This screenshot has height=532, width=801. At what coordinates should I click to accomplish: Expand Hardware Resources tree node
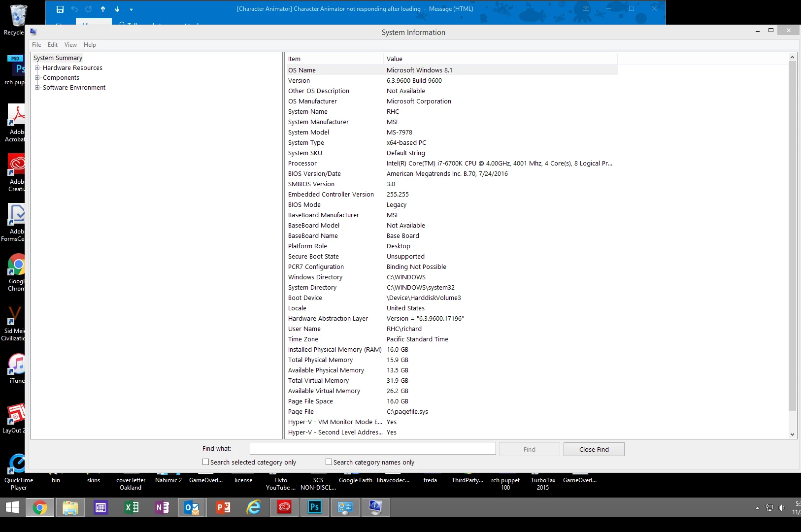tap(37, 68)
